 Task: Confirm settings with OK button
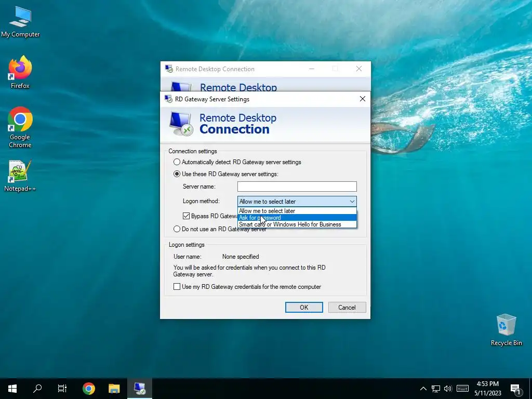point(304,308)
